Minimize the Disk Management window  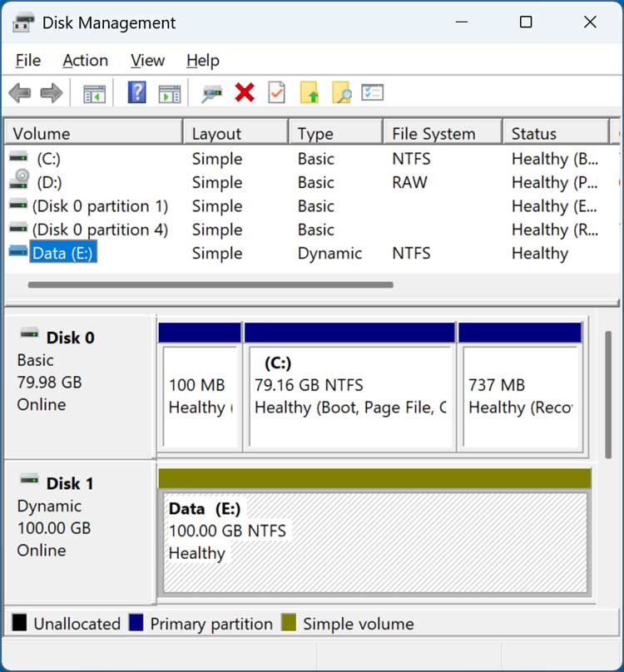click(x=462, y=22)
